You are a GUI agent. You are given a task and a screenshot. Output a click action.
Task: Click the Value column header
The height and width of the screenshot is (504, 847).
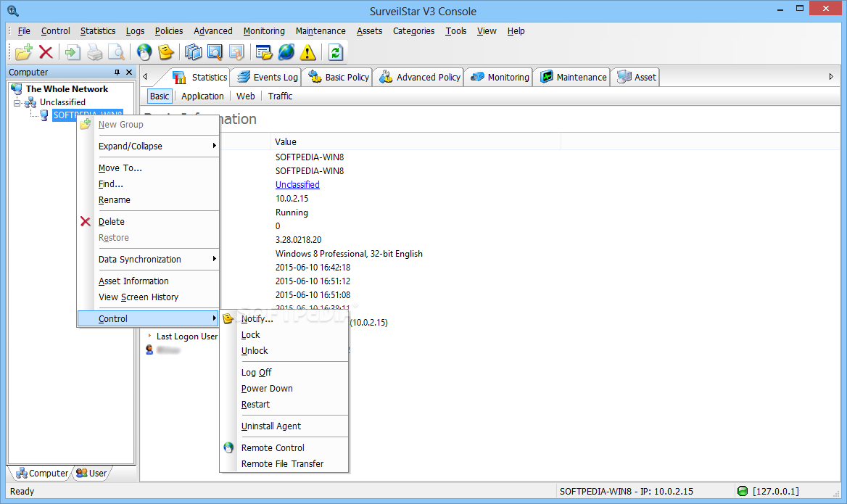coord(416,142)
